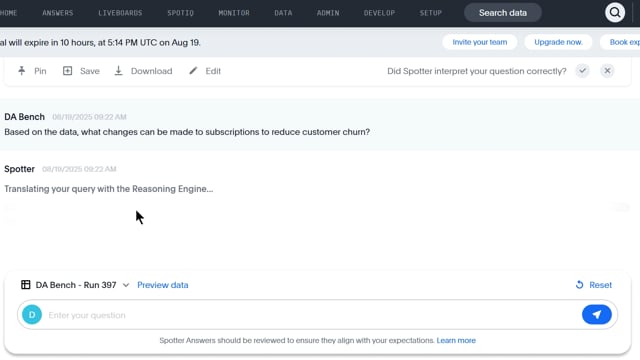Reject interpretation with the X icon
640x360 pixels.
pyautogui.click(x=607, y=71)
